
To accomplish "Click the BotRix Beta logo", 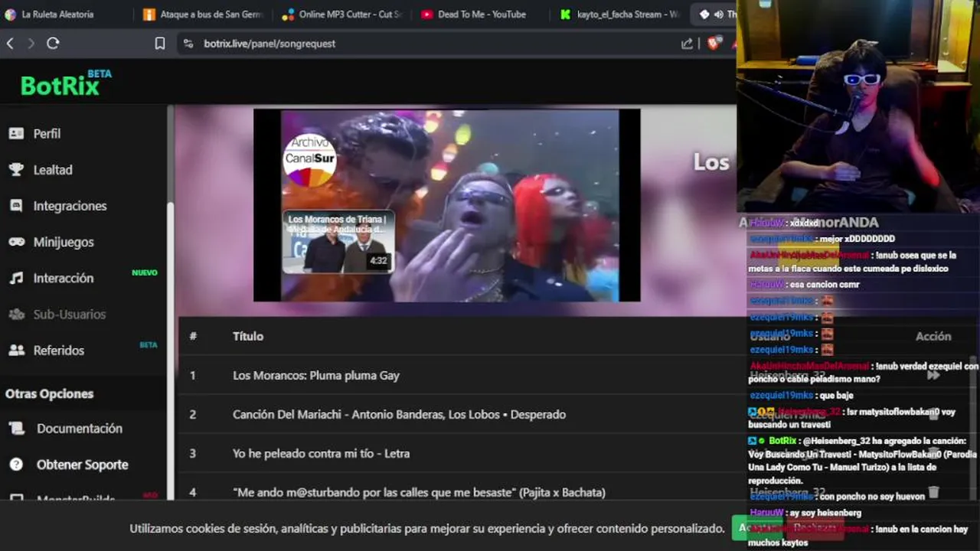I will click(67, 83).
